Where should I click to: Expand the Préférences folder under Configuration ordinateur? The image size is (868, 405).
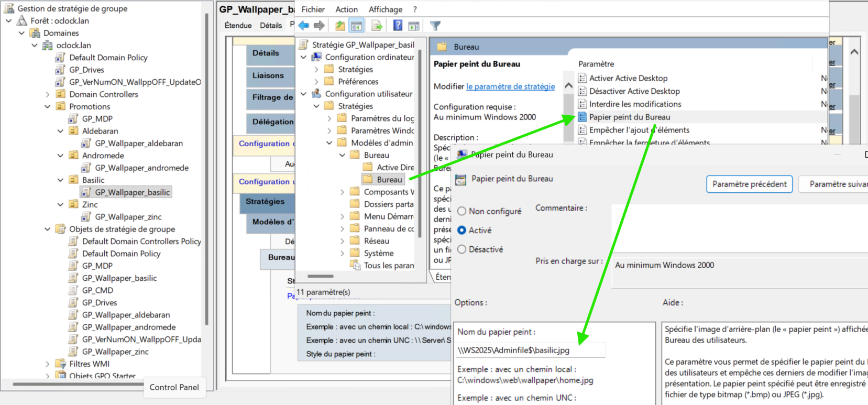click(316, 82)
